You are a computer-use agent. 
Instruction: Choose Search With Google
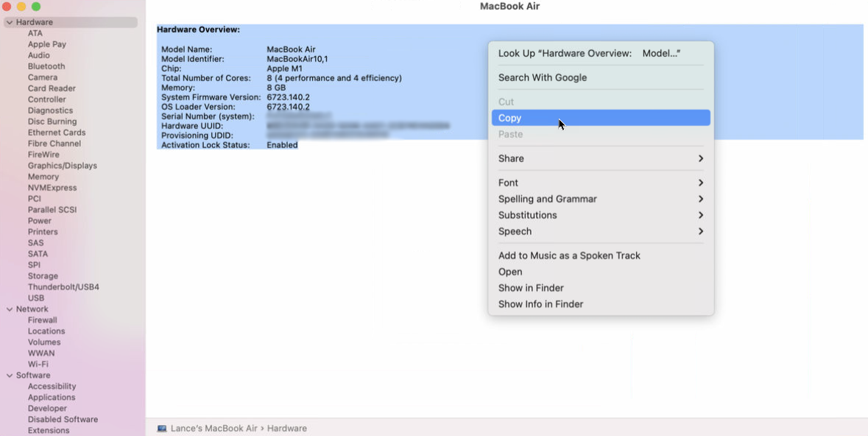(601, 77)
